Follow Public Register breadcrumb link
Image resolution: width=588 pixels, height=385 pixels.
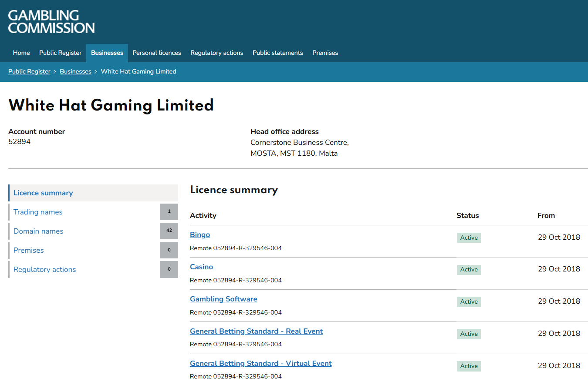30,71
